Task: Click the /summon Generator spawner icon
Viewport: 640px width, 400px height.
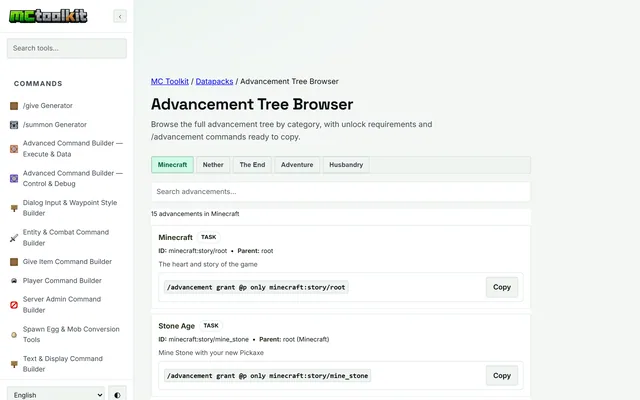Action: pyautogui.click(x=14, y=124)
